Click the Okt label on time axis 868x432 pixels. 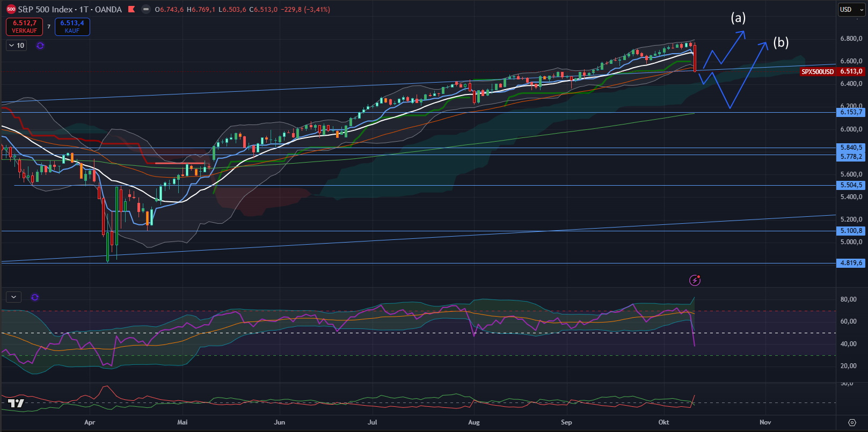(x=663, y=422)
